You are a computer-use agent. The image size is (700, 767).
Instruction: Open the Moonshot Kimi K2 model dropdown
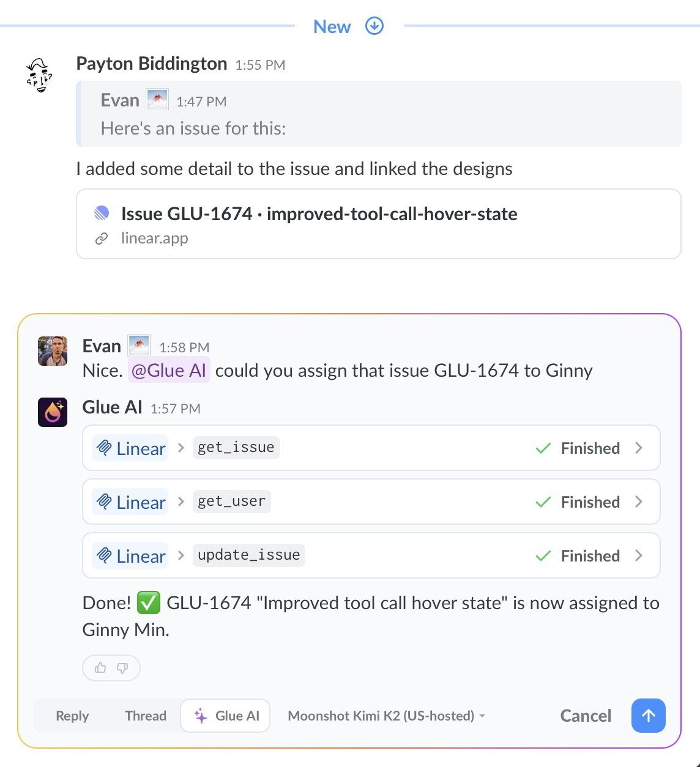click(386, 716)
